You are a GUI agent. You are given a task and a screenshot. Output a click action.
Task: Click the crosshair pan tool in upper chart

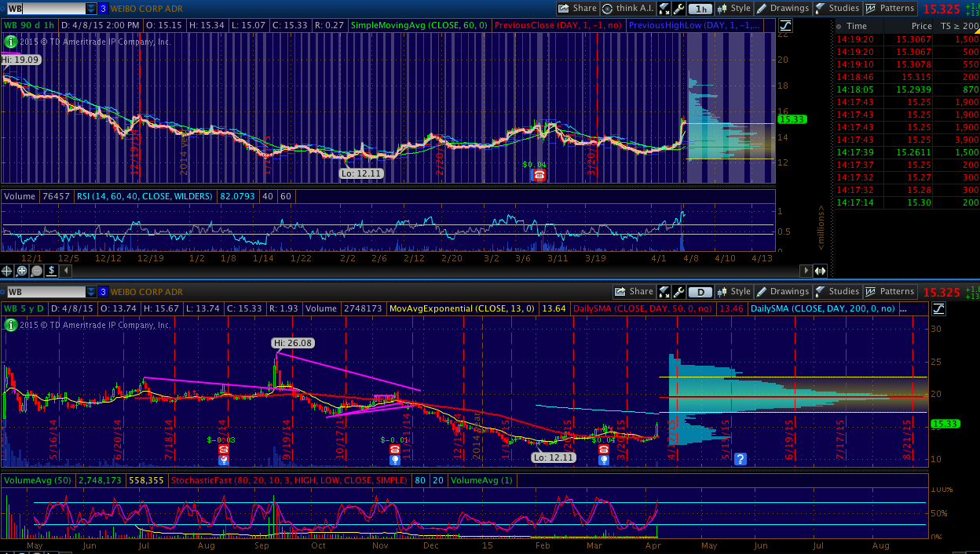[8, 271]
